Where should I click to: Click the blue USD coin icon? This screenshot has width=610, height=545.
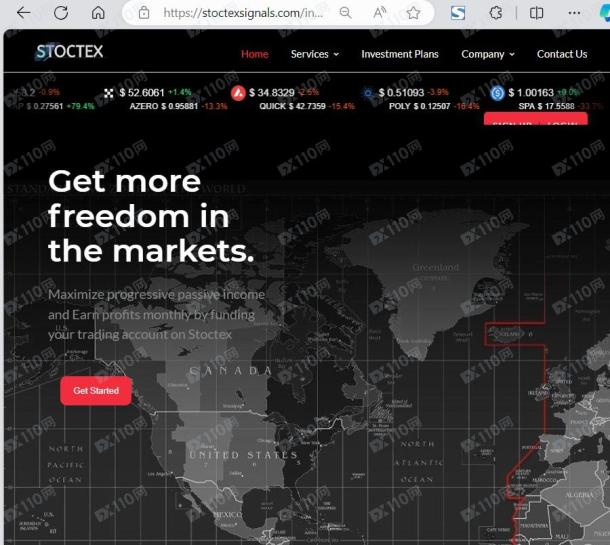pos(497,93)
